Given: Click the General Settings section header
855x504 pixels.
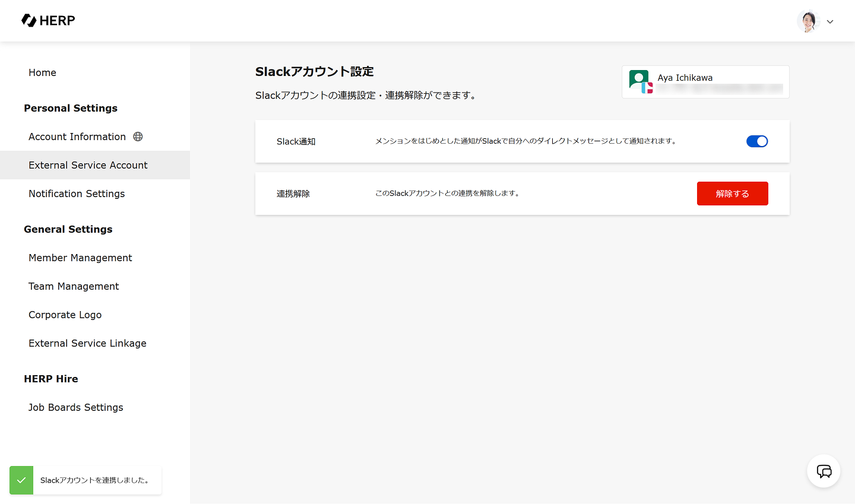Looking at the screenshot, I should (x=68, y=229).
